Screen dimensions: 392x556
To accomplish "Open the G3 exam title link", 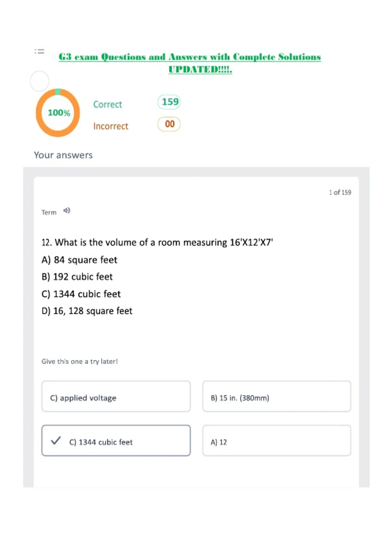I will (190, 57).
